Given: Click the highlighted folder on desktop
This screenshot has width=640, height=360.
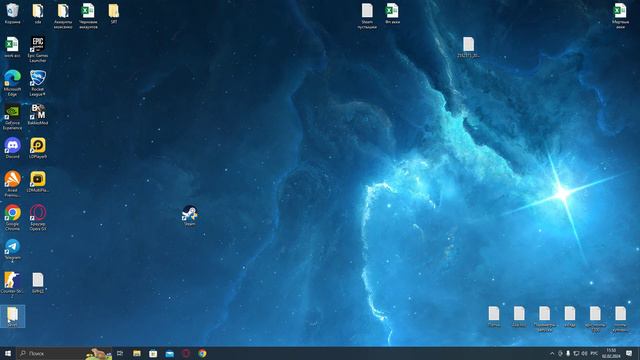Looking at the screenshot, I should [12, 316].
